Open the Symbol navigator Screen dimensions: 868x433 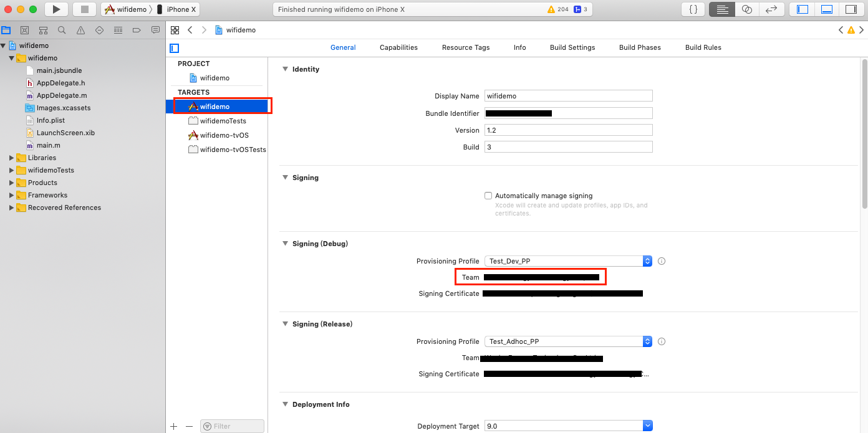[43, 30]
